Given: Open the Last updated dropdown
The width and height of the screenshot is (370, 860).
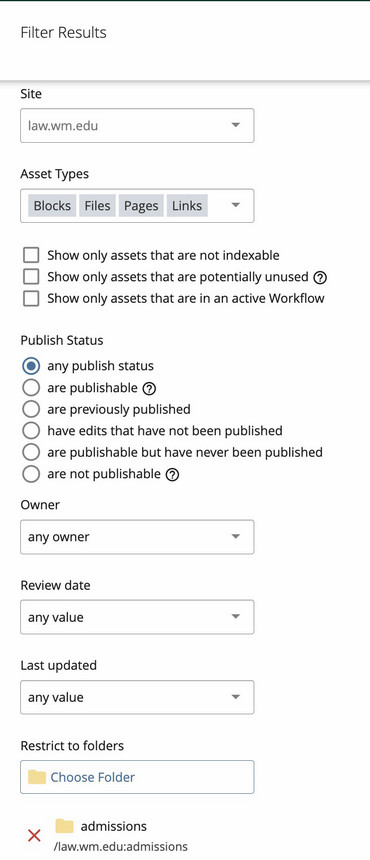Looking at the screenshot, I should pyautogui.click(x=137, y=698).
